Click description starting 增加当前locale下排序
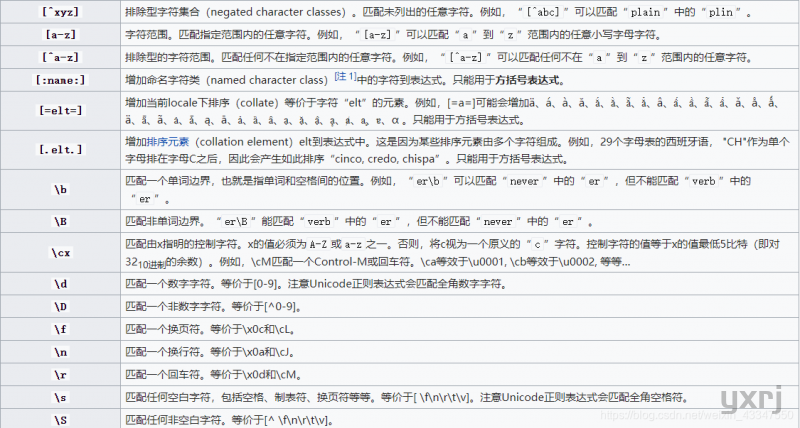This screenshot has height=428, width=800. point(452,111)
